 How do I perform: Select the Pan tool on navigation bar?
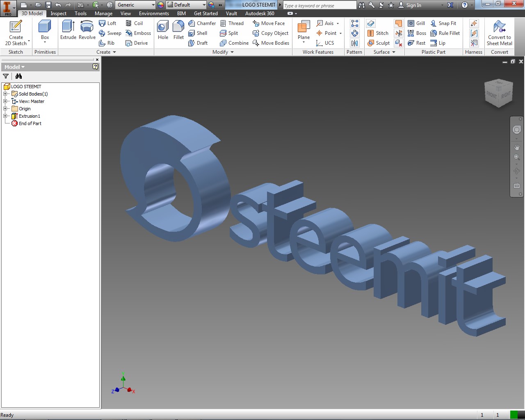517,147
